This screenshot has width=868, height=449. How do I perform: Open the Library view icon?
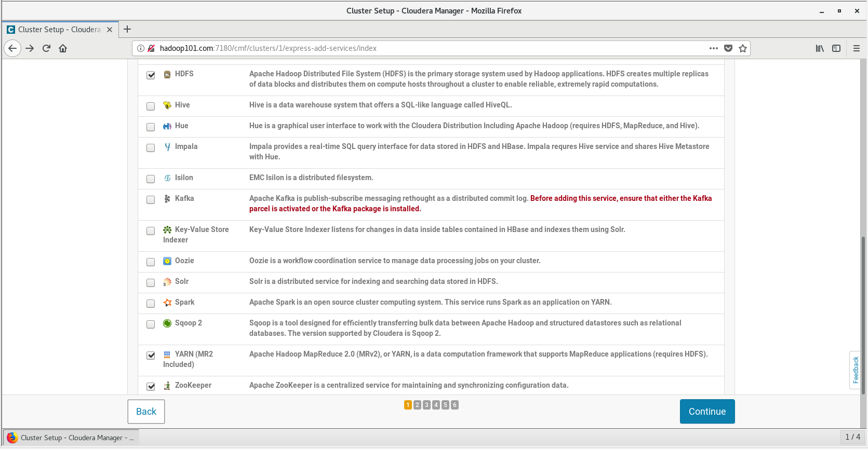pyautogui.click(x=820, y=48)
